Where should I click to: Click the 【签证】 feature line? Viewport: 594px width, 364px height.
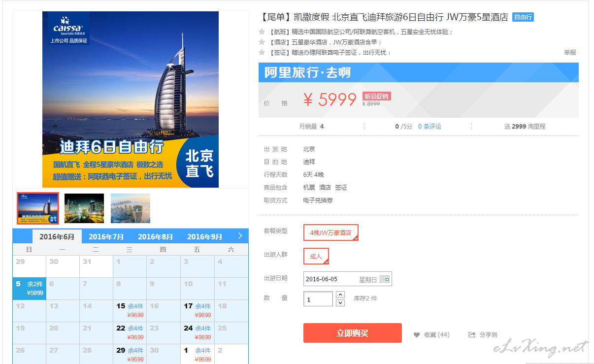(330, 53)
